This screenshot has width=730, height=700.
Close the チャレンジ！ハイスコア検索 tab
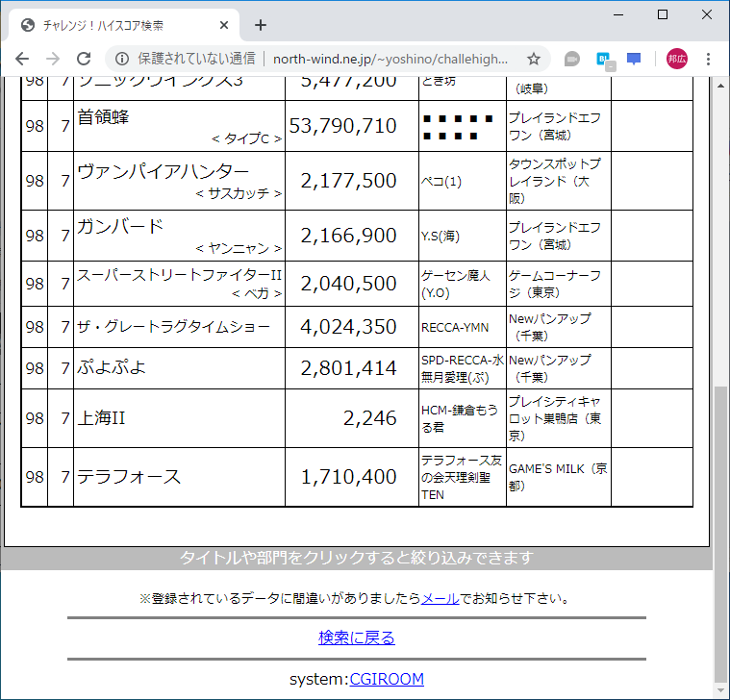coord(224,25)
